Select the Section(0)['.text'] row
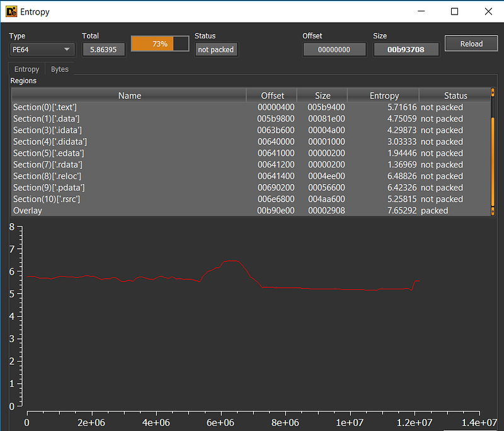Viewport: 504px width, 431px height. pos(251,107)
